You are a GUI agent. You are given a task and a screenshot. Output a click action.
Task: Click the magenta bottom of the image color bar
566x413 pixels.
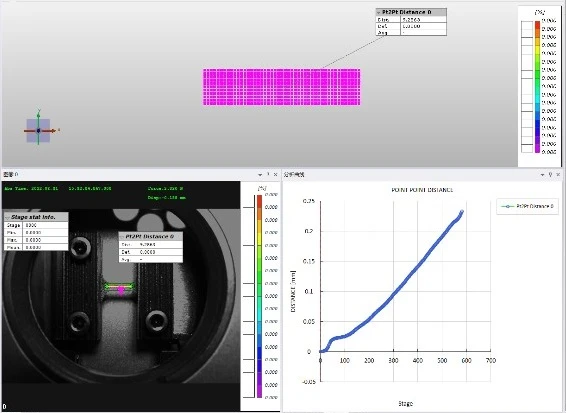[259, 391]
